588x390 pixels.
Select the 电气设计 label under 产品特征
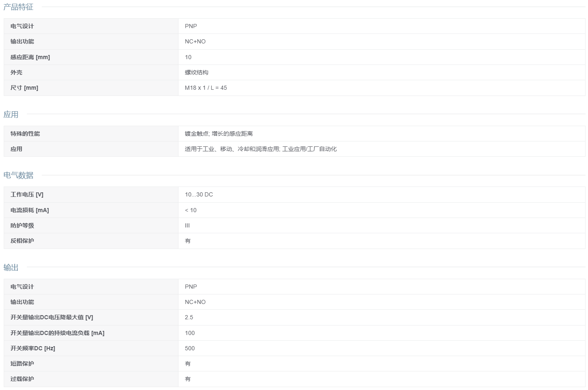point(22,26)
